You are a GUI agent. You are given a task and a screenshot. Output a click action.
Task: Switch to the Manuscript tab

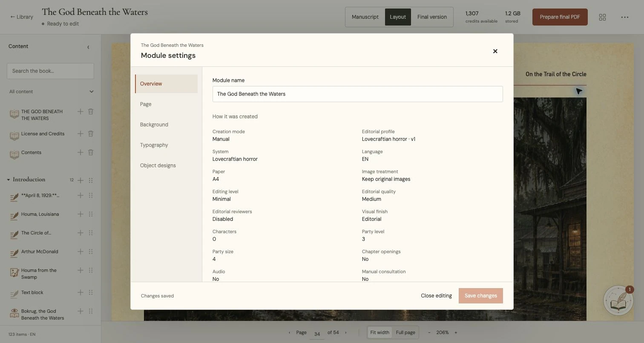tap(365, 17)
